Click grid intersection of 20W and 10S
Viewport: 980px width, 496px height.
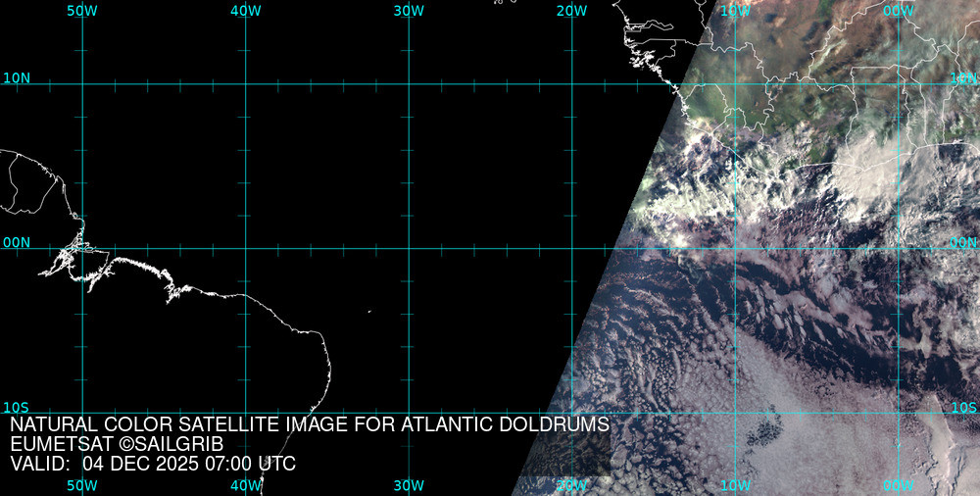pyautogui.click(x=570, y=412)
